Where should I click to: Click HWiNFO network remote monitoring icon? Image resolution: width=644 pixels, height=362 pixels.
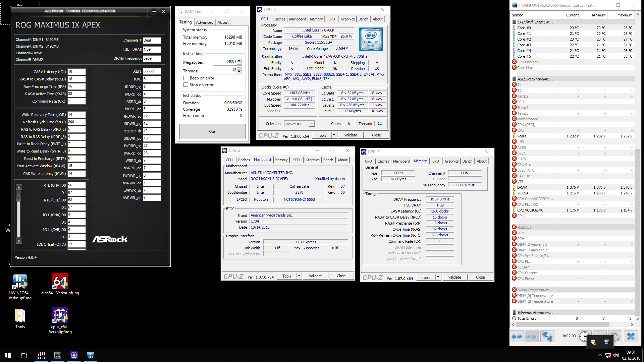point(547,337)
